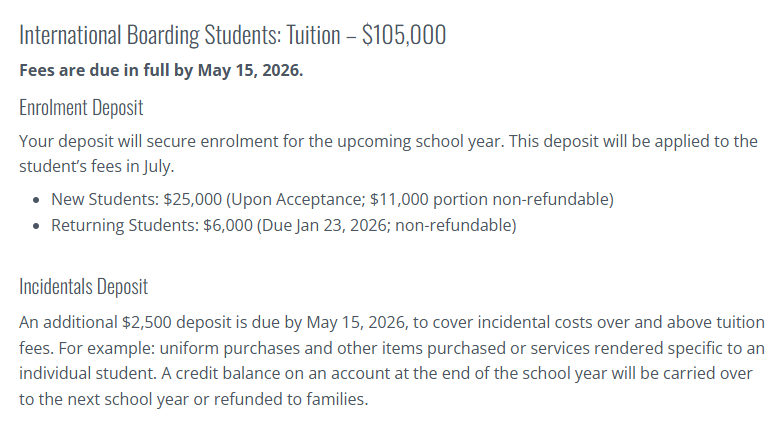Click the bullet point before New Students
The height and width of the screenshot is (431, 780).
[x=36, y=200]
